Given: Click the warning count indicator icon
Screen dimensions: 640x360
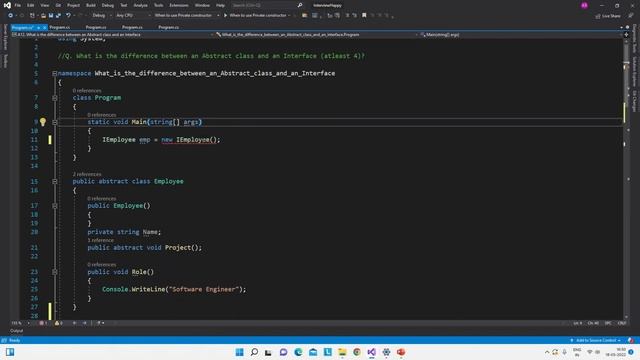Looking at the screenshot, I should (58, 323).
